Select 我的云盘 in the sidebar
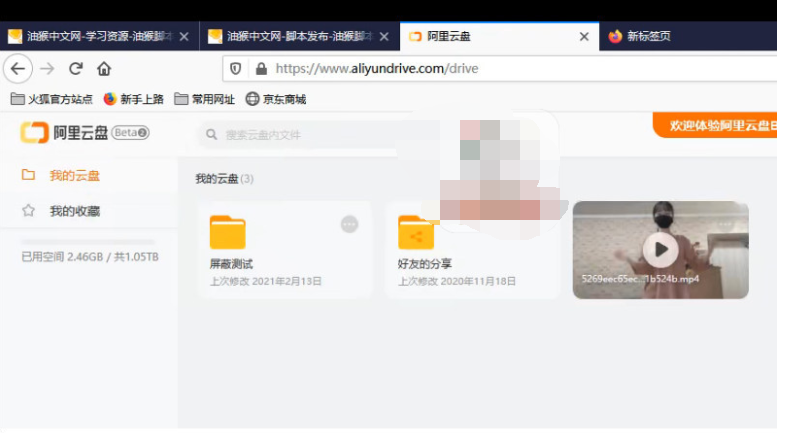This screenshot has width=785, height=433. pyautogui.click(x=89, y=175)
